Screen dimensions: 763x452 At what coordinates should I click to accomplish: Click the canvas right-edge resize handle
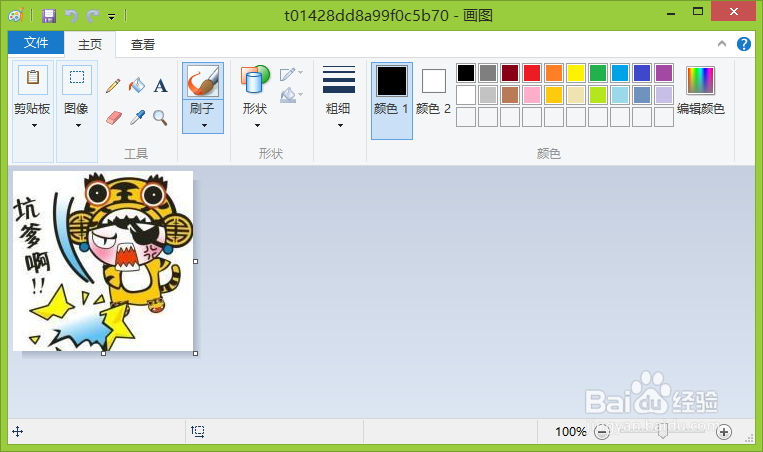[x=196, y=261]
